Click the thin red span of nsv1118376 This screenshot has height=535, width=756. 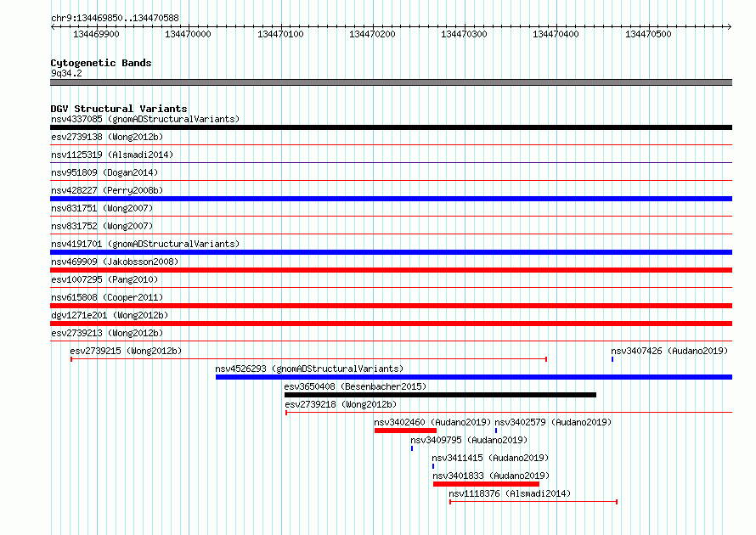533,502
